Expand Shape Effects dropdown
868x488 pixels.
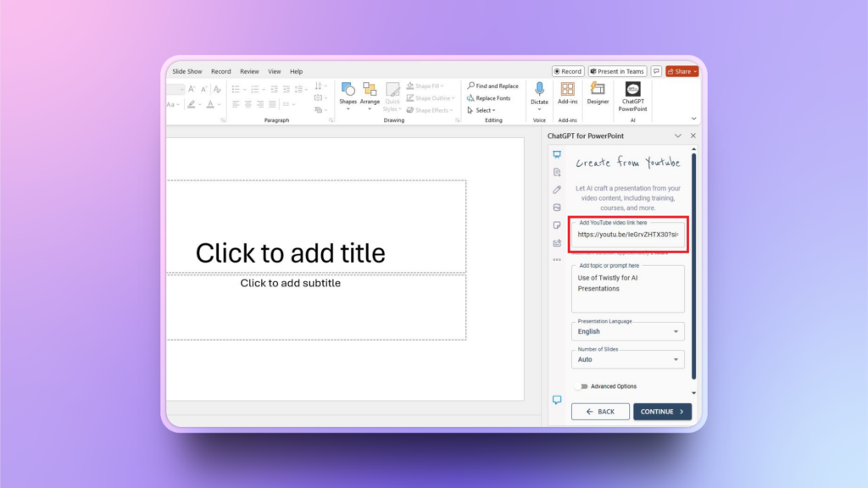[x=430, y=110]
